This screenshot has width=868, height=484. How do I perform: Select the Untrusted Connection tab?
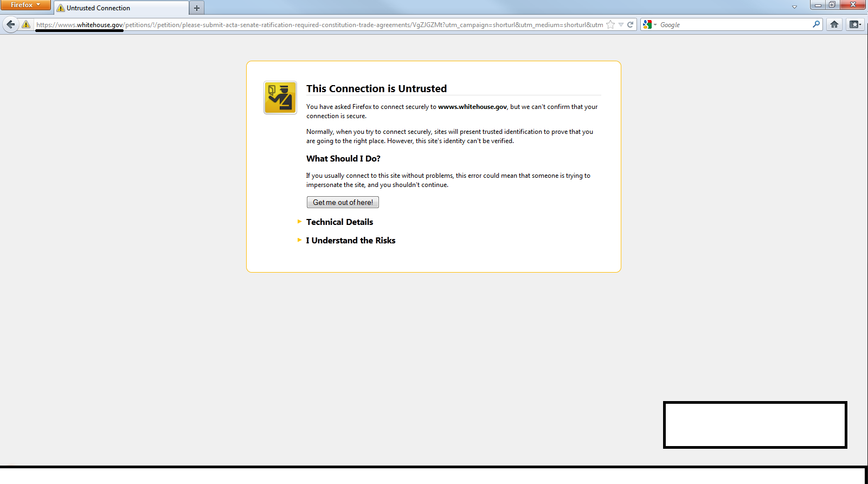(121, 8)
